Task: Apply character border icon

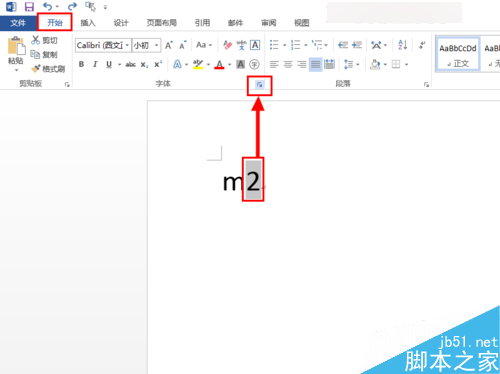Action: tap(255, 45)
